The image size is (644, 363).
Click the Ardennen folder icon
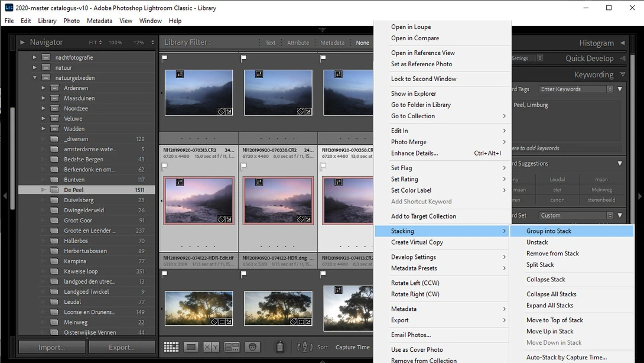click(x=54, y=87)
